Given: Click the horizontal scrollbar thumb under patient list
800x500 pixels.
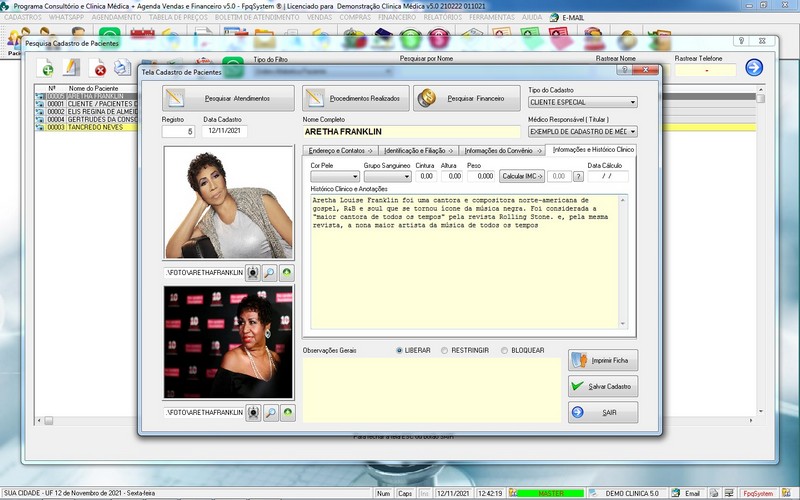Looking at the screenshot, I should pos(48,421).
